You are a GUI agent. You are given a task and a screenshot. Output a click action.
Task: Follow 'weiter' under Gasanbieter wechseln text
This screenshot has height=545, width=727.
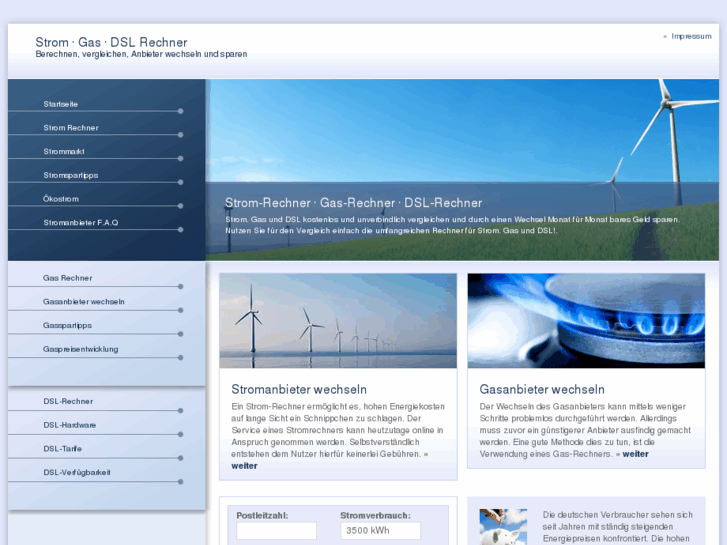(x=635, y=454)
